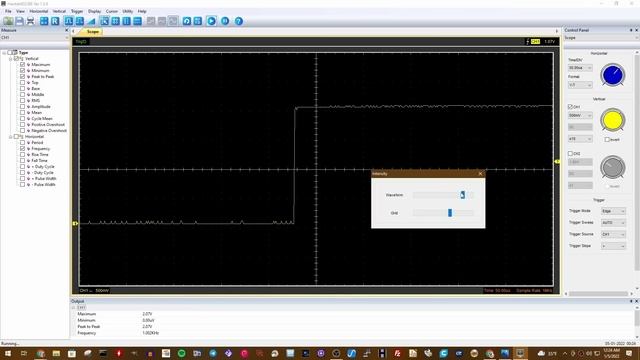640x360 pixels.
Task: Open the Vertical menu
Action: click(59, 11)
